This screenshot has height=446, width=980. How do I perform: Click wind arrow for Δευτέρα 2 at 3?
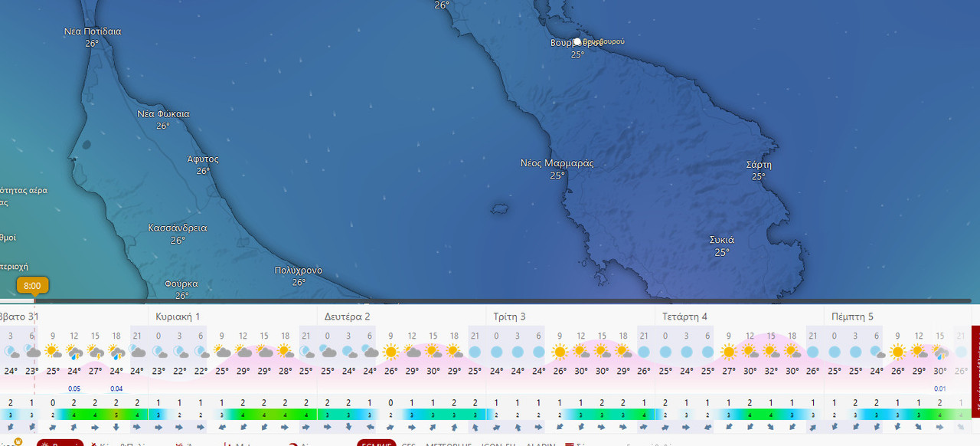(348, 427)
